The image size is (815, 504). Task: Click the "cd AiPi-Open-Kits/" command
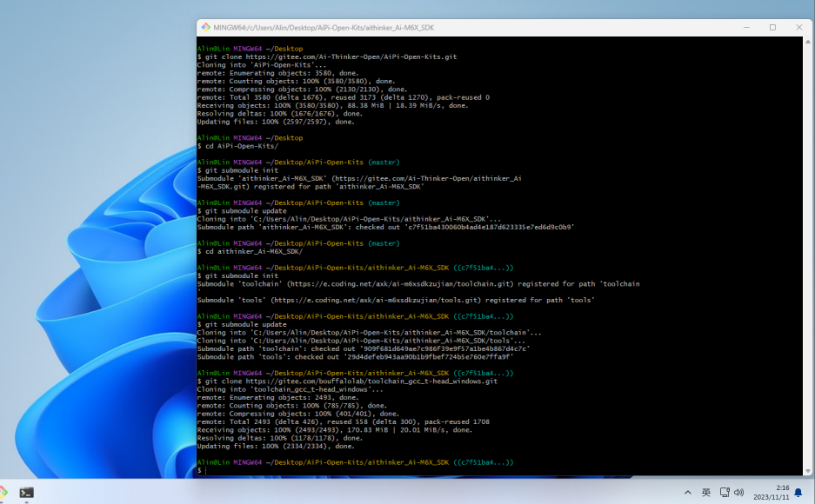pos(237,146)
